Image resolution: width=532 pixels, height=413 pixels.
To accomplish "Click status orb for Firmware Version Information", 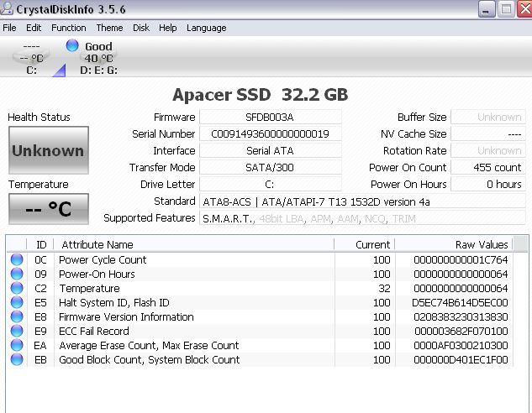I will [17, 316].
